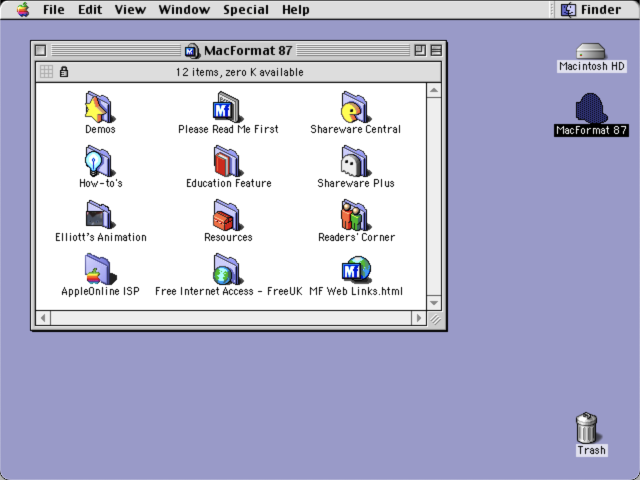Open the View menu
640x480 pixels.
point(130,9)
